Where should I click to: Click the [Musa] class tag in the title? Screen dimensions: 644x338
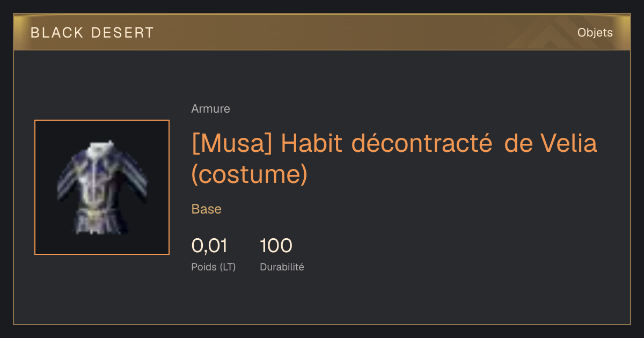click(232, 144)
